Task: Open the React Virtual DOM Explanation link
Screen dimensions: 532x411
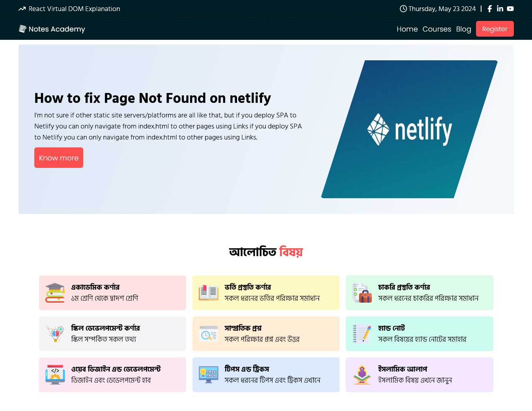Action: [x=74, y=9]
